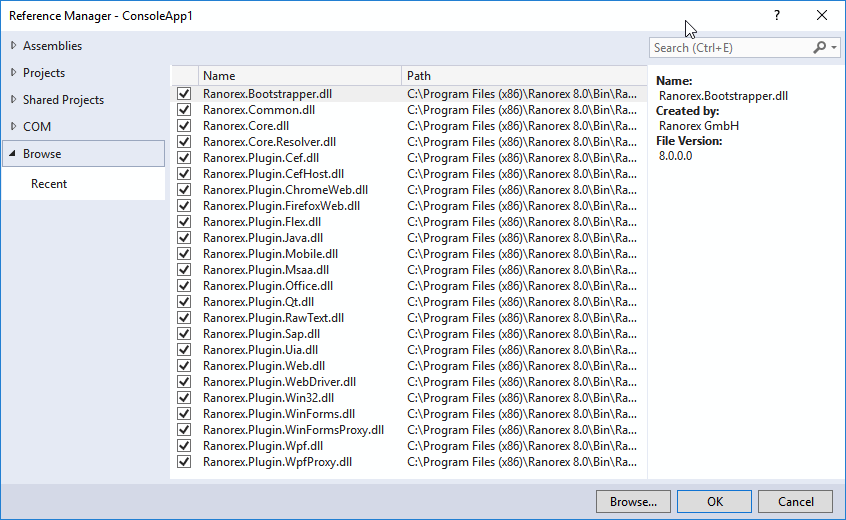Uncheck Ranorex.Plugin.WebDriver.dll checkbox
Screen dimensions: 846x520
tap(184, 382)
